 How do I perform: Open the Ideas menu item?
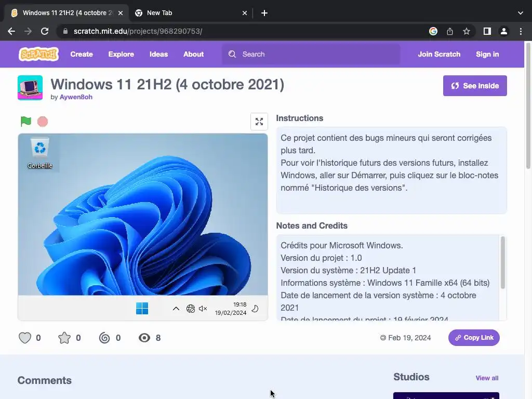[159, 54]
